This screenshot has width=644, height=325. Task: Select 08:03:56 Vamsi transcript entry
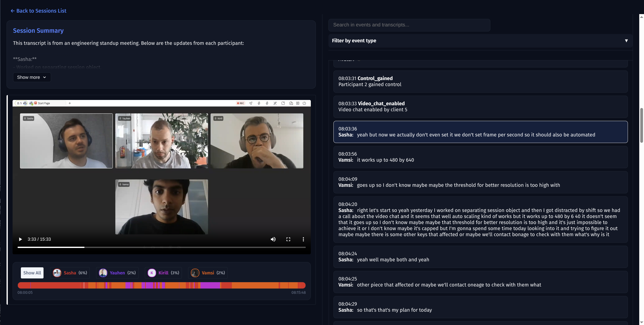pos(480,157)
